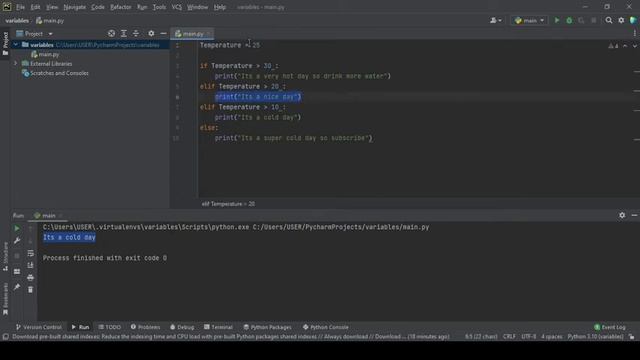640x360 pixels.
Task: Open the TODO tool window
Action: pyautogui.click(x=109, y=327)
